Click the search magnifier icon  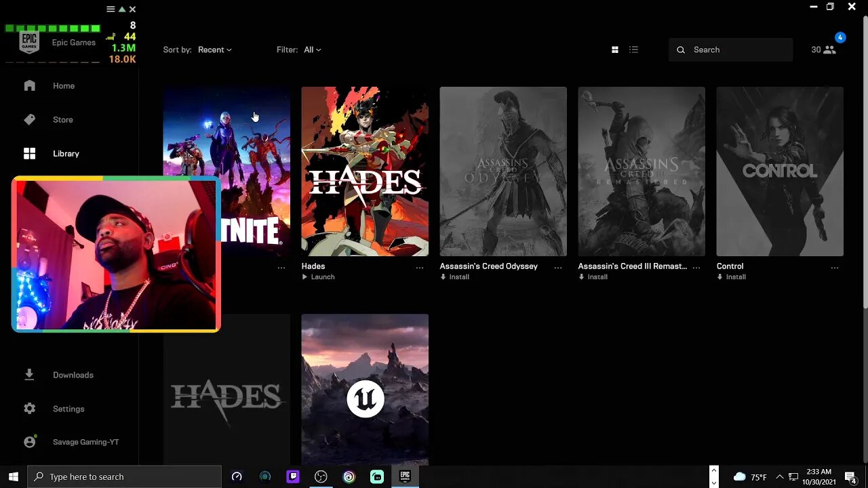681,49
